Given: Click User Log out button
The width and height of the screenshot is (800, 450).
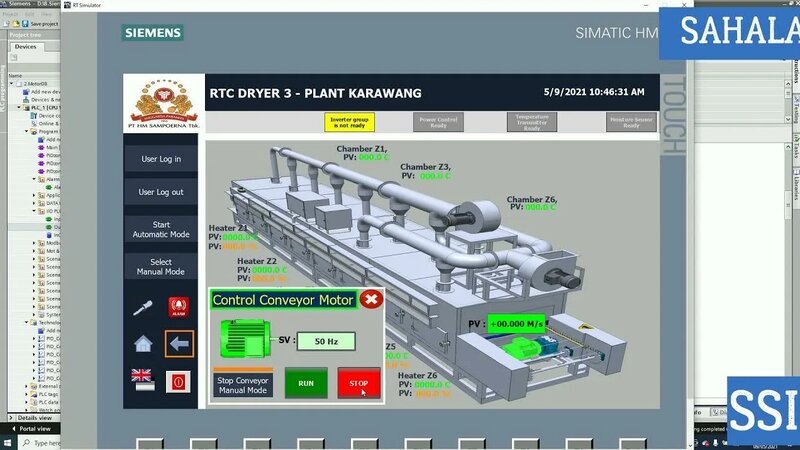Looking at the screenshot, I should pos(161,192).
